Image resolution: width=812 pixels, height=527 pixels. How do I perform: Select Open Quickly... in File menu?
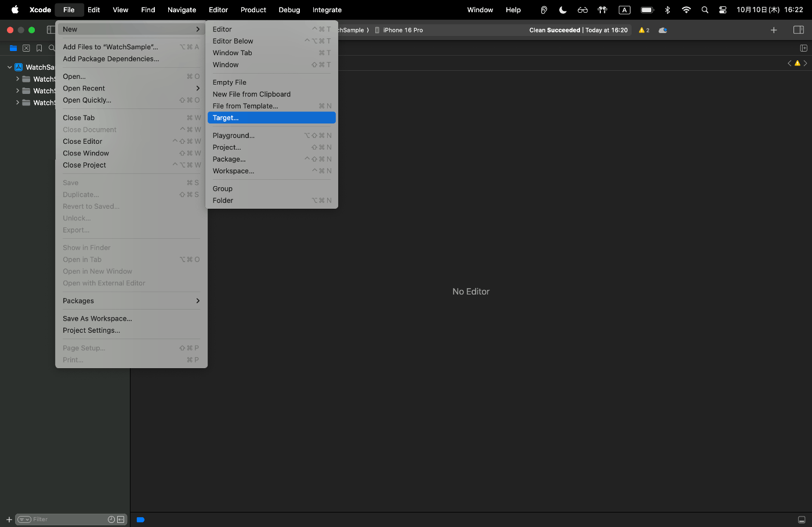click(x=131, y=100)
